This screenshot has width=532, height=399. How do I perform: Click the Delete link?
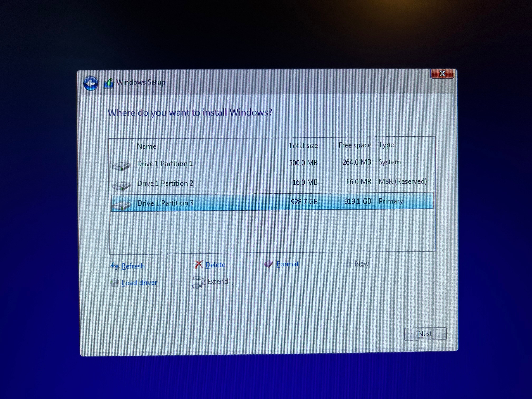click(215, 265)
